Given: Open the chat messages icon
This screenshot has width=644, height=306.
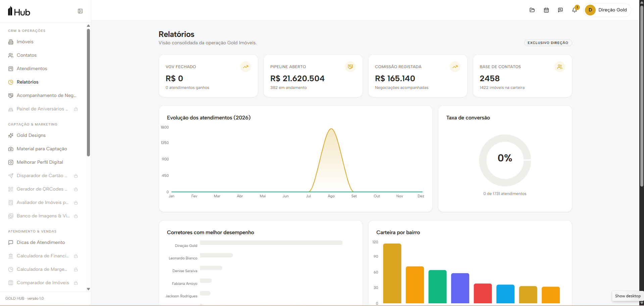Looking at the screenshot, I should (560, 10).
